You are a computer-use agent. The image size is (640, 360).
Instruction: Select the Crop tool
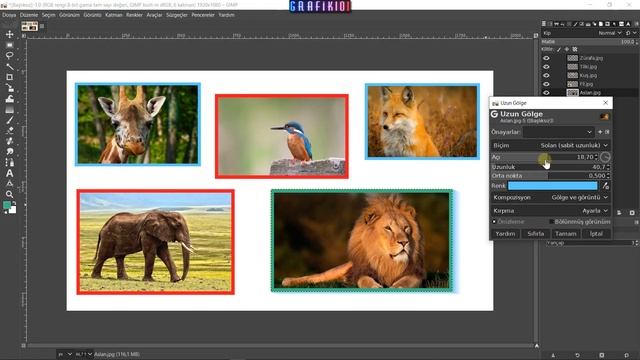9,77
